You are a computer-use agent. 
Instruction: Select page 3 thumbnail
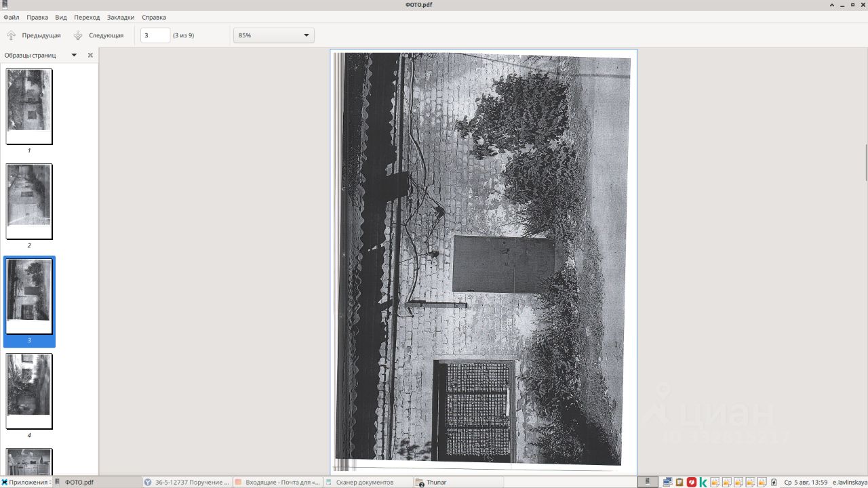point(29,296)
